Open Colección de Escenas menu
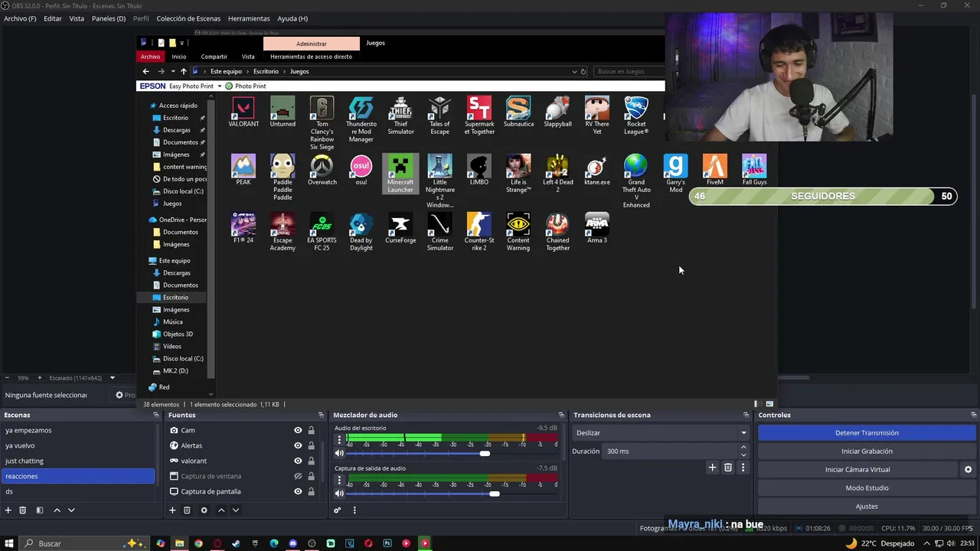This screenshot has width=980, height=551. [x=188, y=18]
